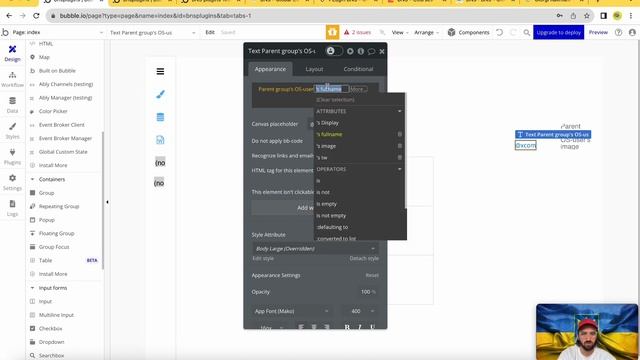Click the blue database icon on the canvas
Image resolution: width=640 pixels, height=360 pixels.
click(x=160, y=118)
